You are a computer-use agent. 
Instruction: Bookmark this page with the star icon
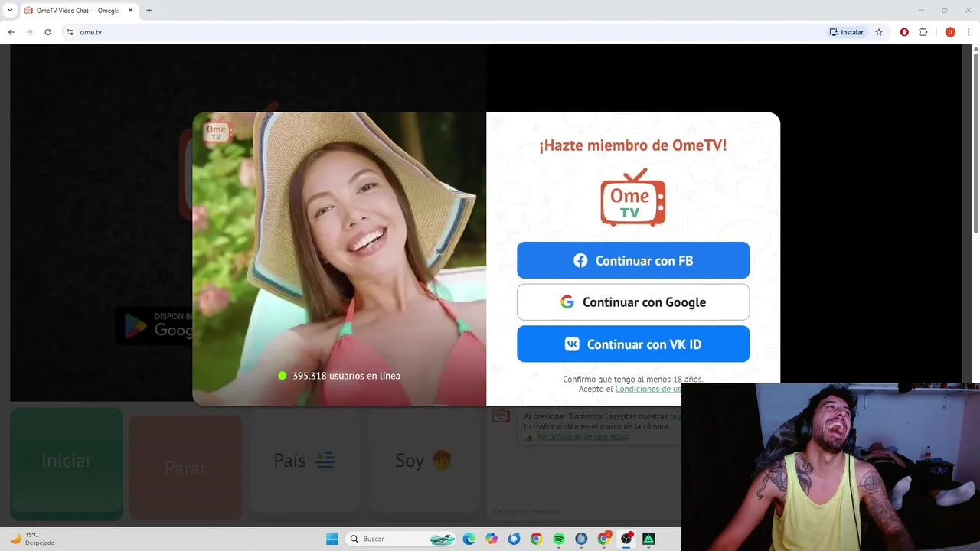(x=879, y=32)
